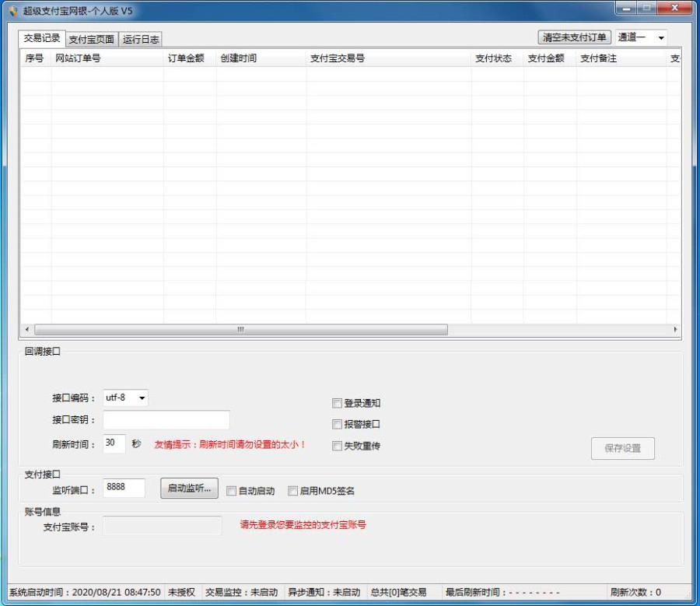This screenshot has height=606, width=700.
Task: Enable 自动启动 auto-start option
Action: (231, 490)
